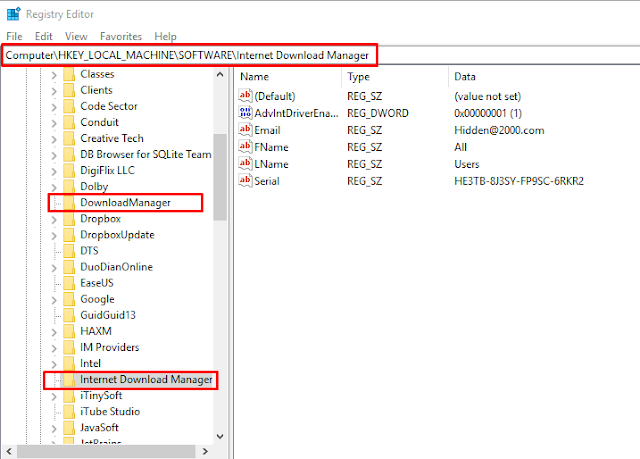Click the Creative Tech folder icon
This screenshot has width=640, height=459.
[x=69, y=138]
